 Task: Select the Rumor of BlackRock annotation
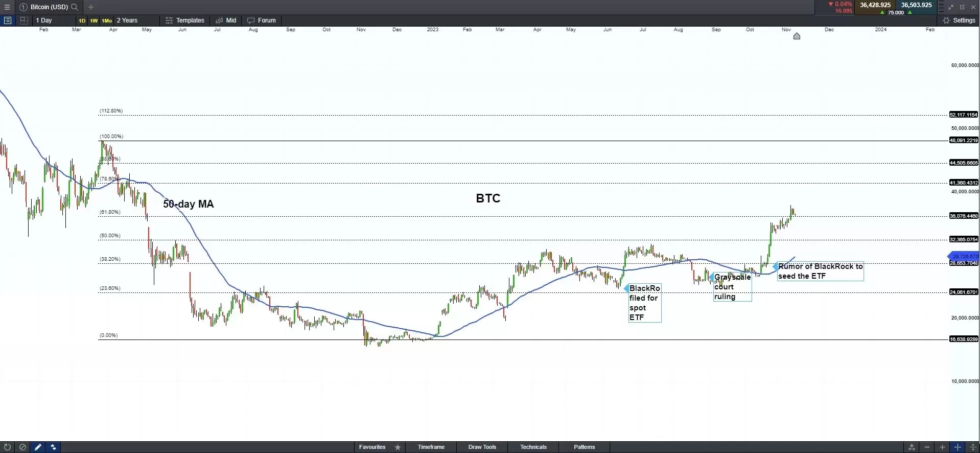pos(820,271)
